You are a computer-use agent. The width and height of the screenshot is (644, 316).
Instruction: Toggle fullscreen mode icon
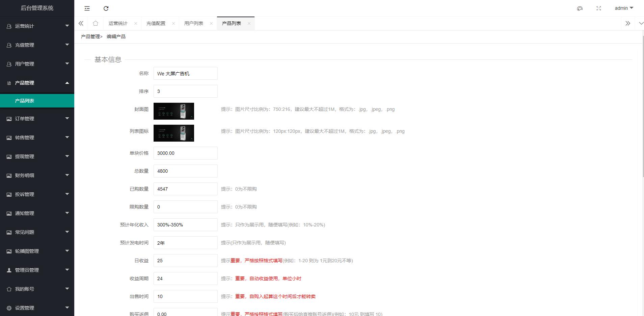tap(599, 8)
